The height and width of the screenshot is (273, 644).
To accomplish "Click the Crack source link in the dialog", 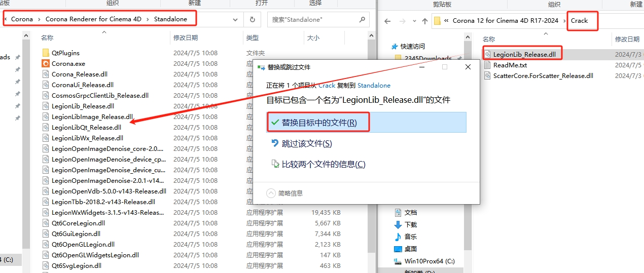I will 327,86.
